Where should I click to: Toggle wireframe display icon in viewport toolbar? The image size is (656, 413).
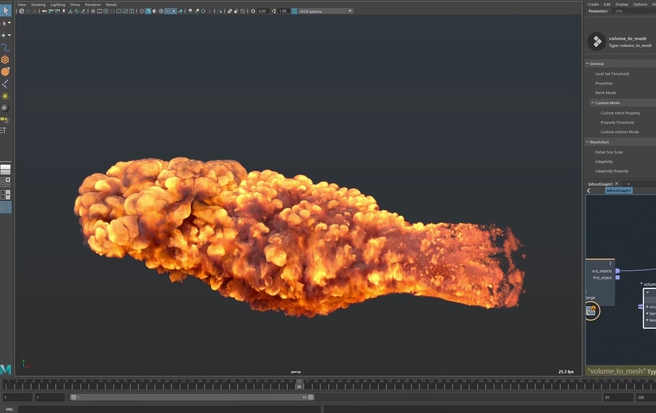[x=142, y=11]
